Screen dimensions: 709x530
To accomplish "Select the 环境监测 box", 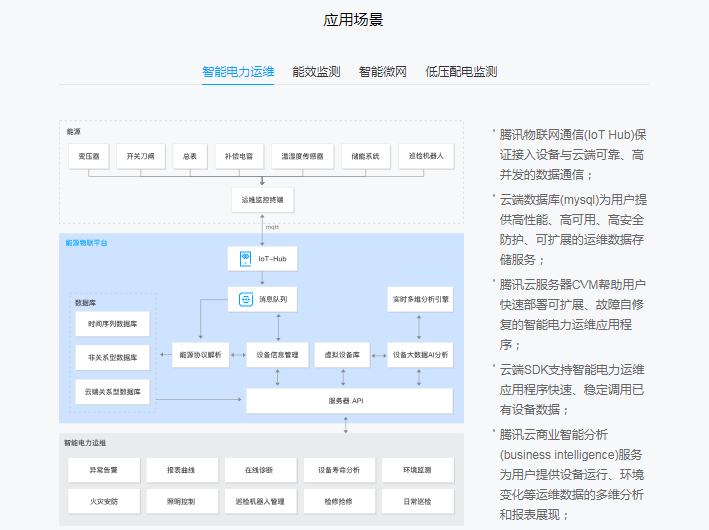I will coord(418,470).
